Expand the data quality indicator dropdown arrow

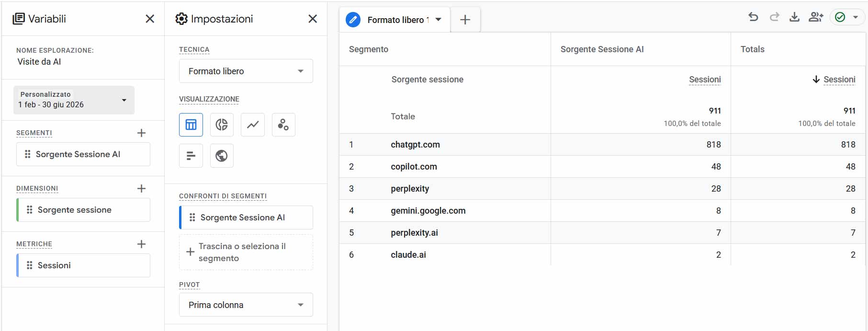(x=856, y=17)
